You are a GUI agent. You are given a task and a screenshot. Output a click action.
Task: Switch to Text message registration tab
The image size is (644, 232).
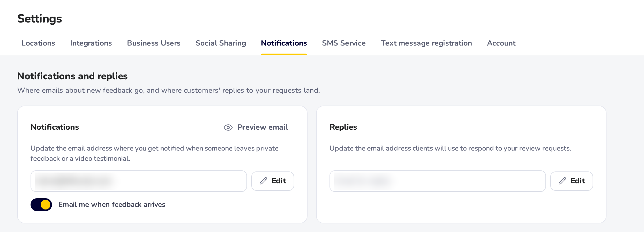click(x=426, y=43)
